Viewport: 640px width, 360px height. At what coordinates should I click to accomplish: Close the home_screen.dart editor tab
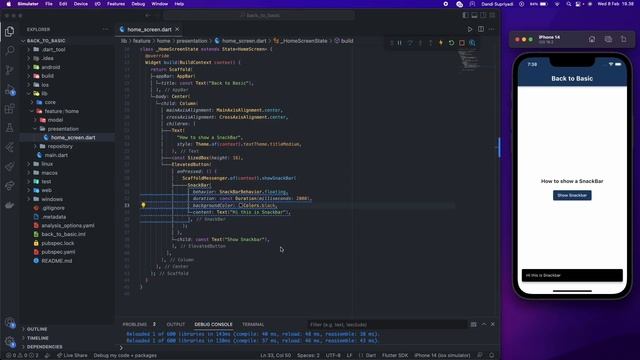(177, 29)
